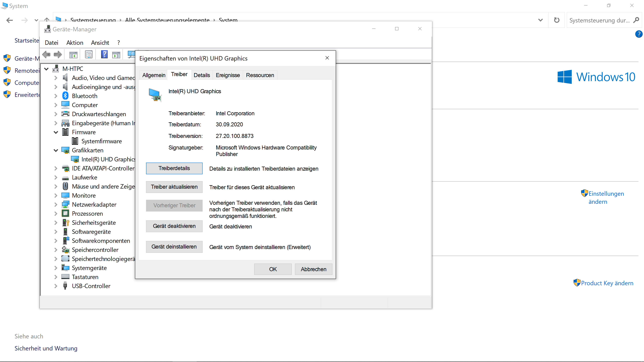This screenshot has height=362, width=644.
Task: Click the Intel(R) UHD Graphics adapter icon in tree
Action: (75, 159)
